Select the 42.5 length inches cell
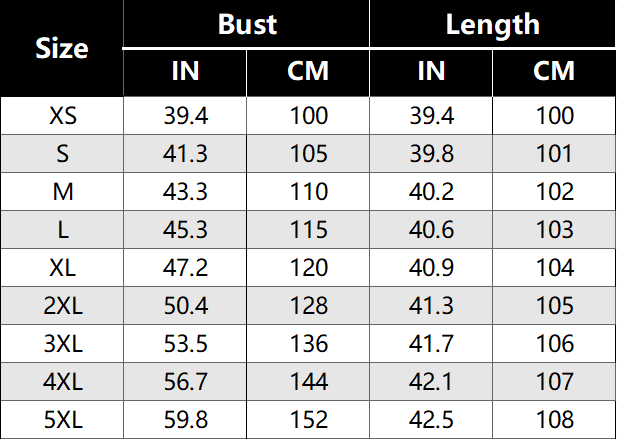Screen dimensions: 617x440 tap(431, 419)
